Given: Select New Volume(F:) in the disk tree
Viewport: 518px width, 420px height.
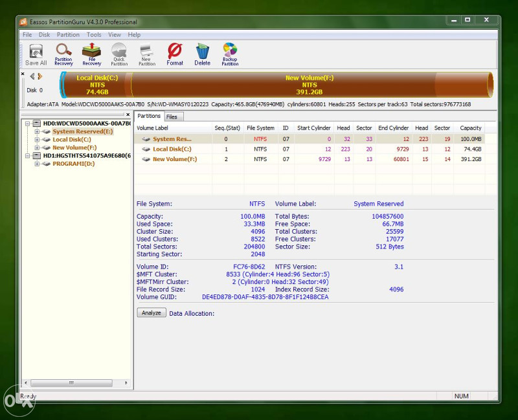Looking at the screenshot, I should coord(74,148).
